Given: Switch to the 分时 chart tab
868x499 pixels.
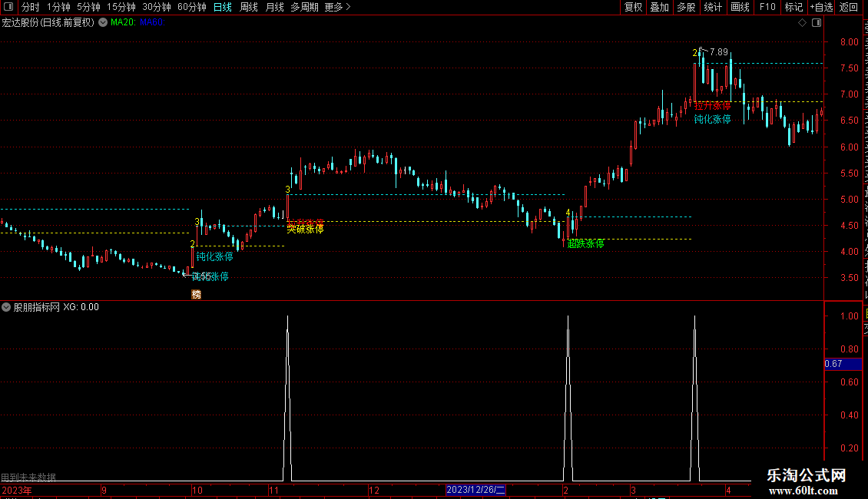Looking at the screenshot, I should pos(31,7).
